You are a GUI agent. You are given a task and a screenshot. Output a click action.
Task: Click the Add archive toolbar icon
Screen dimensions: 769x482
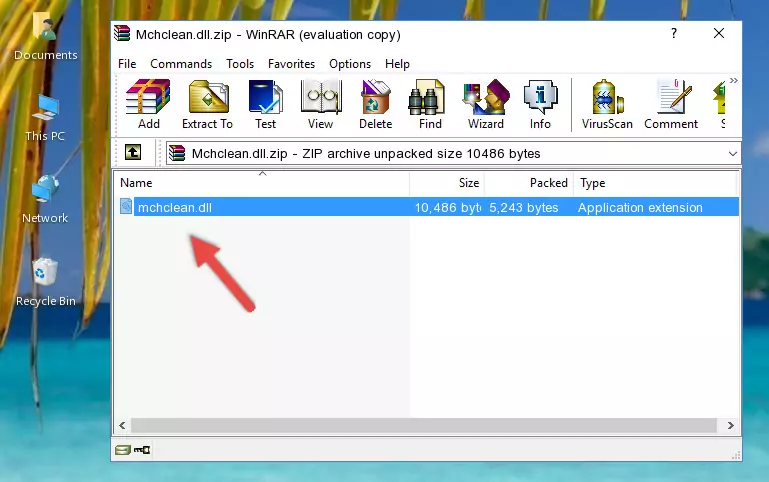pos(148,104)
